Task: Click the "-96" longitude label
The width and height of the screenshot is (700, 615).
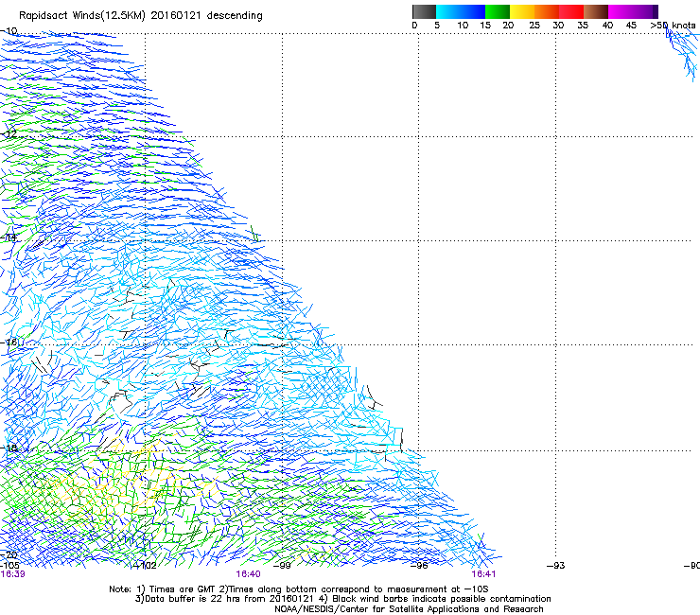Action: coord(419,566)
